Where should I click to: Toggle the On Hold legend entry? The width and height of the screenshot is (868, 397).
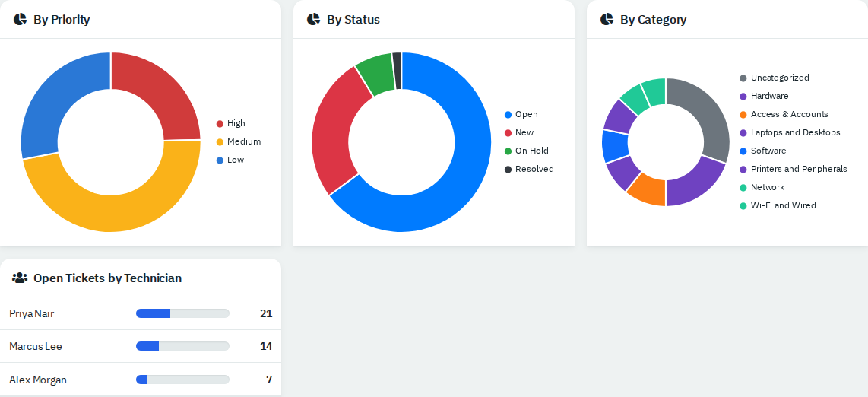pyautogui.click(x=527, y=151)
